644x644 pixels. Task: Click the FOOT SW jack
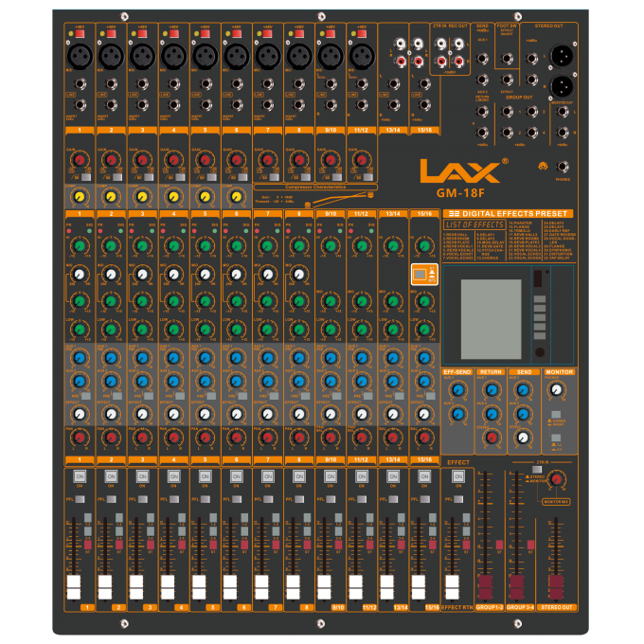click(x=508, y=59)
